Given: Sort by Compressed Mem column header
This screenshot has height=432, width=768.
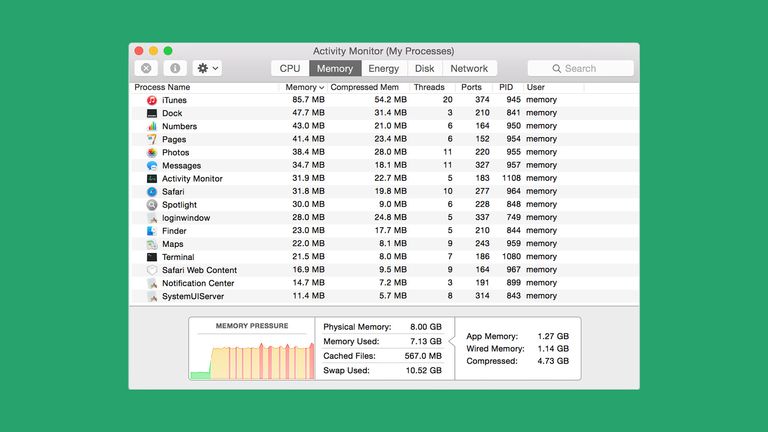Looking at the screenshot, I should (x=369, y=87).
